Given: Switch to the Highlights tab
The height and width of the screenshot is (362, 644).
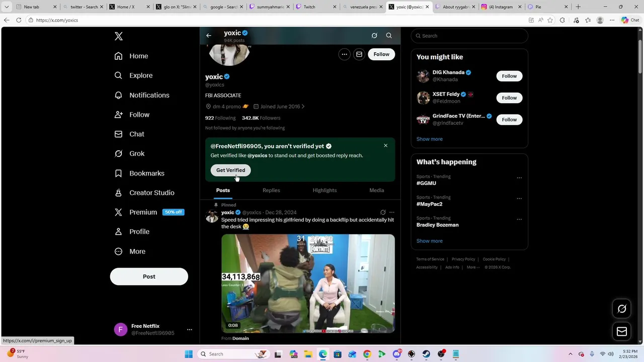Looking at the screenshot, I should coord(325,191).
